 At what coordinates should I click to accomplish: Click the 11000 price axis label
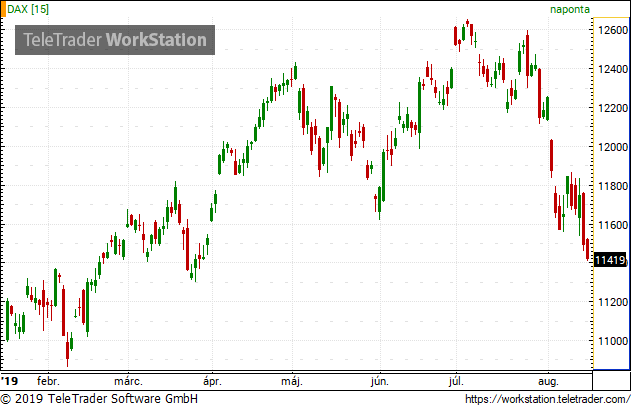click(613, 341)
